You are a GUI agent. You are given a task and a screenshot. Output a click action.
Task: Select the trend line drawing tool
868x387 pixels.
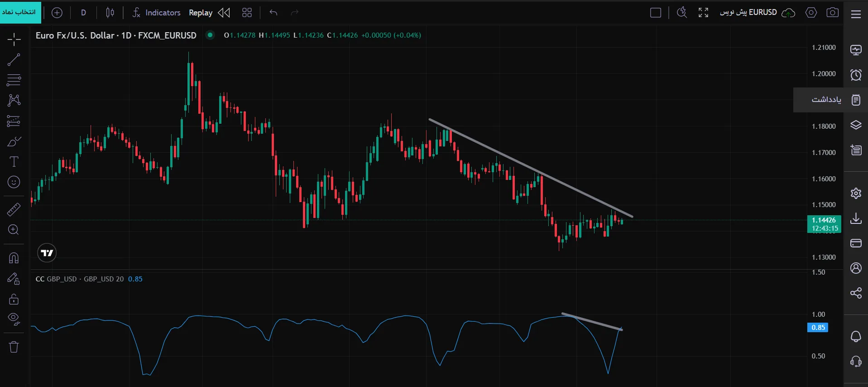coord(14,59)
